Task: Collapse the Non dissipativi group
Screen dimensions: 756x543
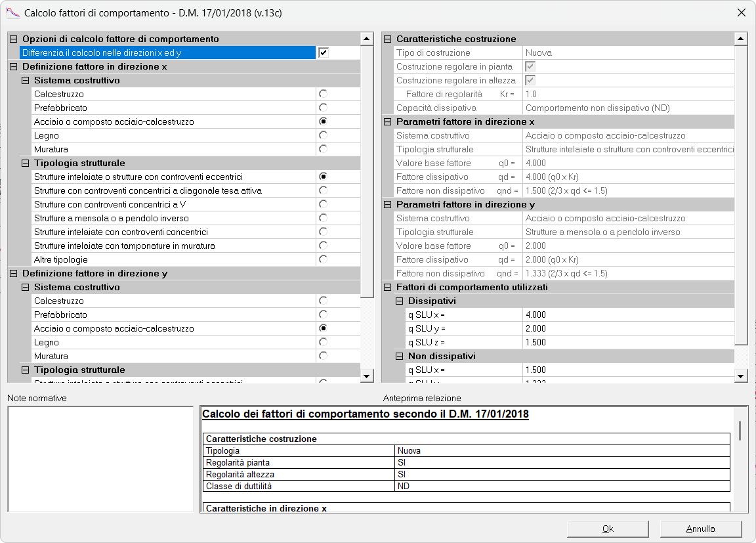Action: 399,357
